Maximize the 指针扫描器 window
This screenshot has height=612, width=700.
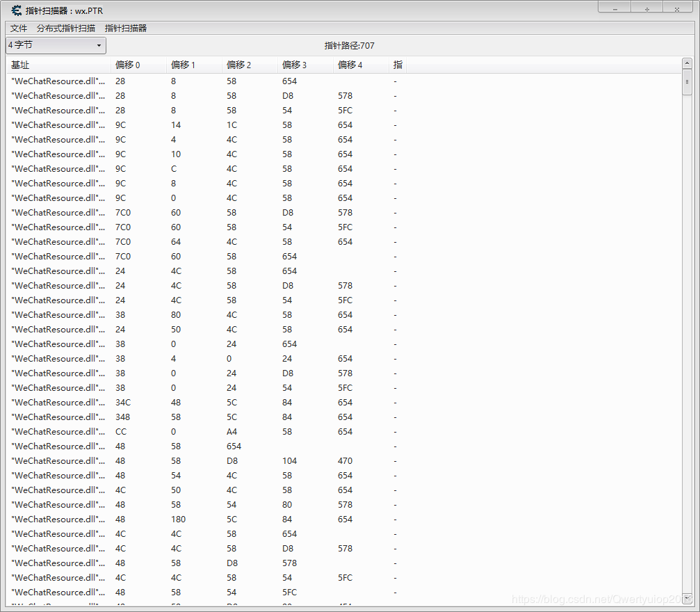click(x=646, y=7)
